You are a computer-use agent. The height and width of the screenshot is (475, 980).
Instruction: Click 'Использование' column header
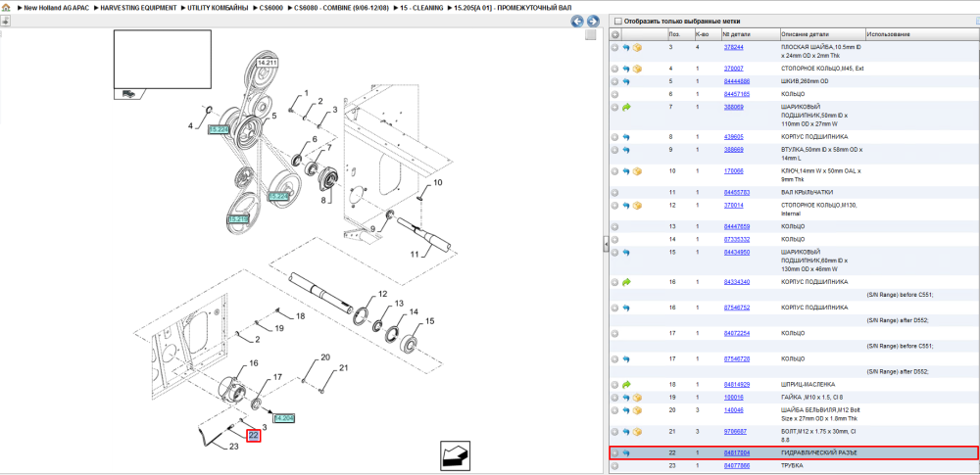890,34
